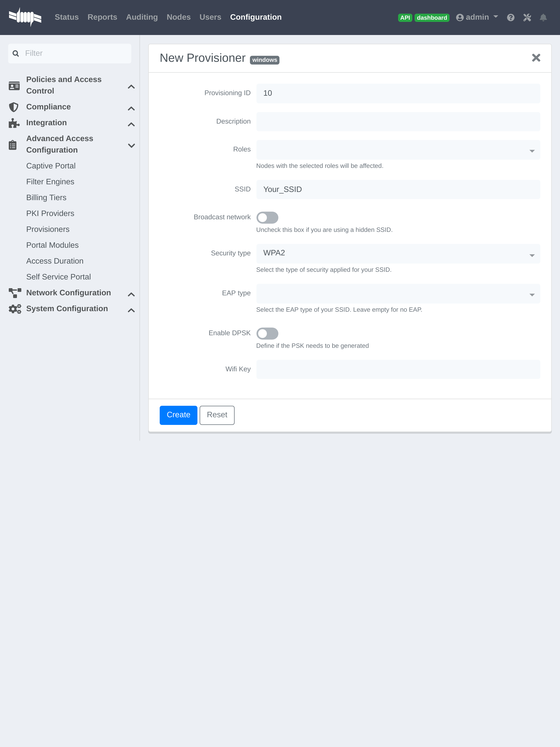Open the EAP type dropdown
Screen dimensions: 560x747
coord(398,293)
